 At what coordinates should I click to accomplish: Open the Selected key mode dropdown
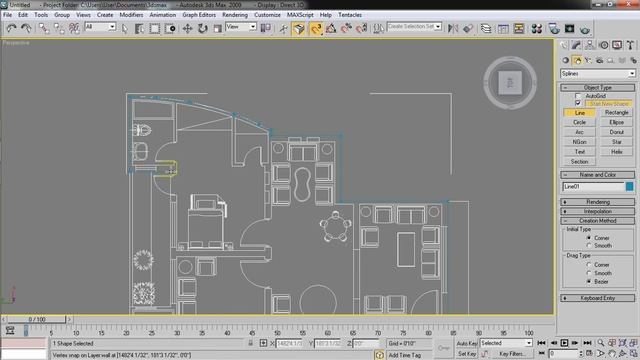pos(506,343)
